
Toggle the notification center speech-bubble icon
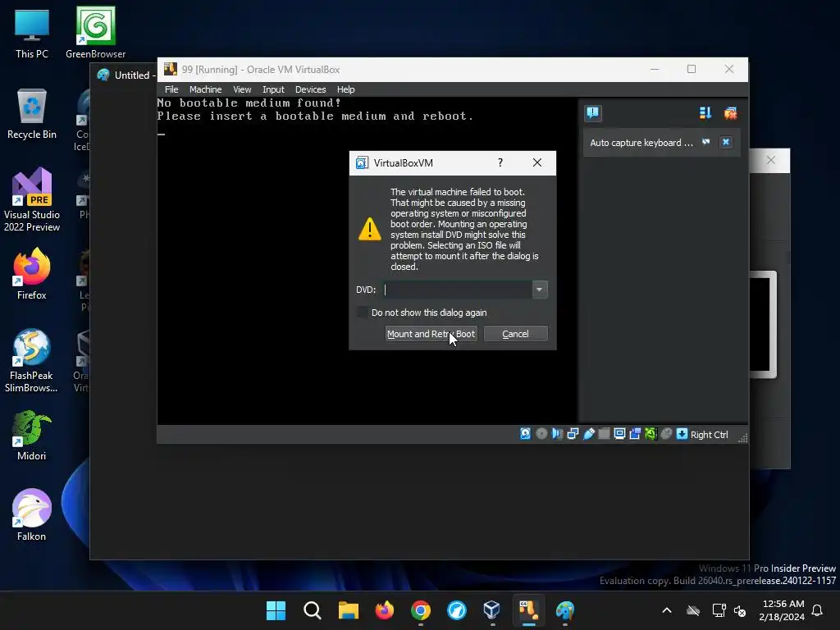click(592, 113)
